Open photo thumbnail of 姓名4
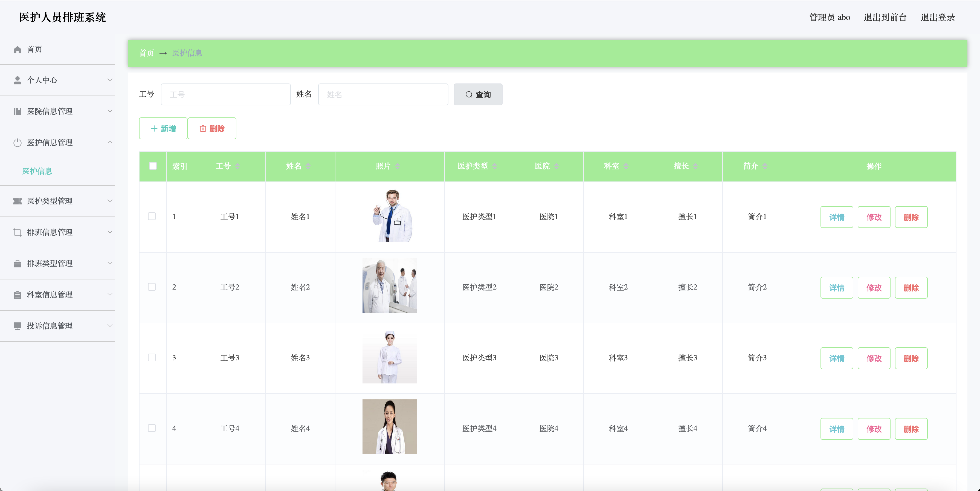Screen dimensions: 980x491 pyautogui.click(x=390, y=427)
